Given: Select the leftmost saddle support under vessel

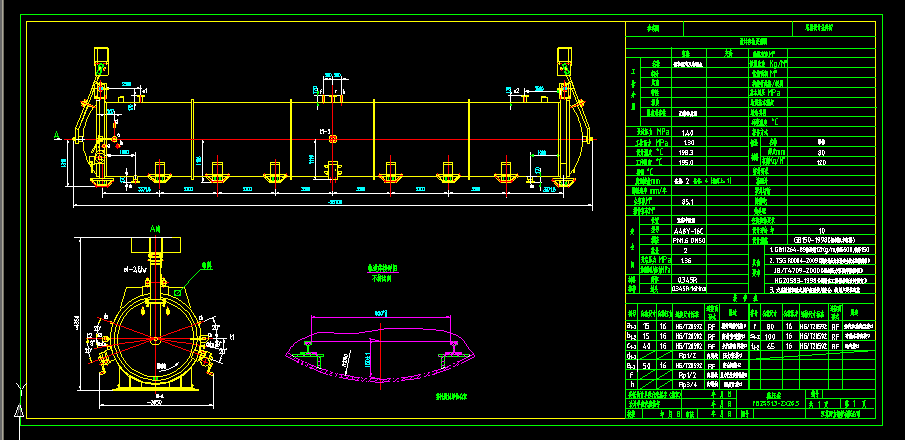Looking at the screenshot, I should (158, 175).
